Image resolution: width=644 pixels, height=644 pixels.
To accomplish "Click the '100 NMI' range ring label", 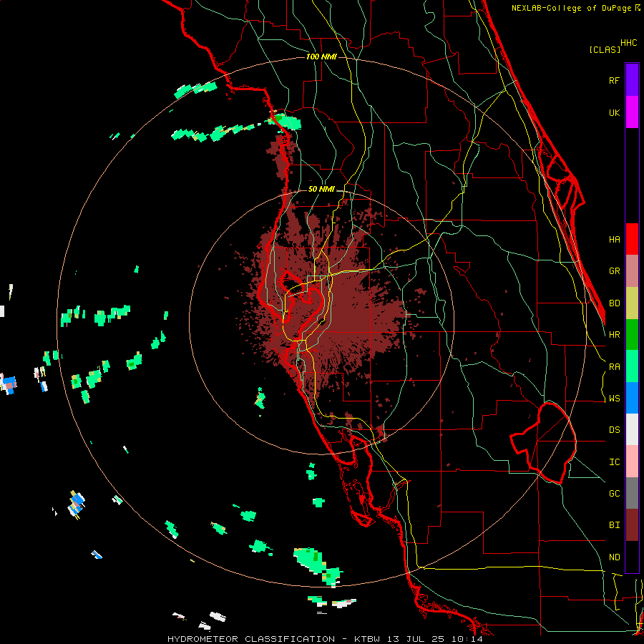I will (x=321, y=57).
